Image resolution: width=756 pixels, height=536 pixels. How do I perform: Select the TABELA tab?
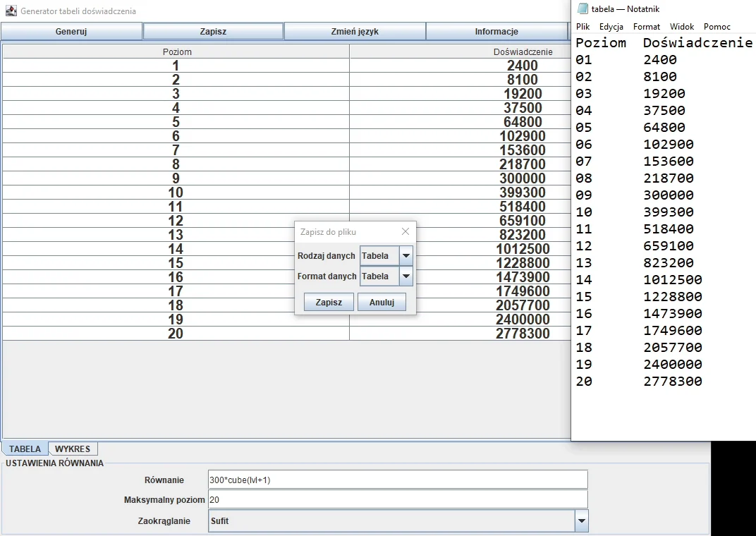[x=24, y=449]
